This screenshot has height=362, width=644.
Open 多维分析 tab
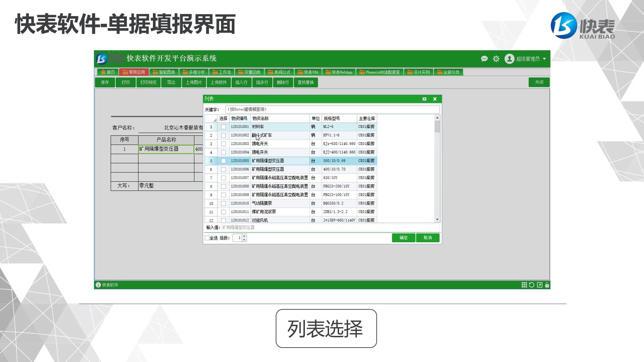tap(194, 72)
